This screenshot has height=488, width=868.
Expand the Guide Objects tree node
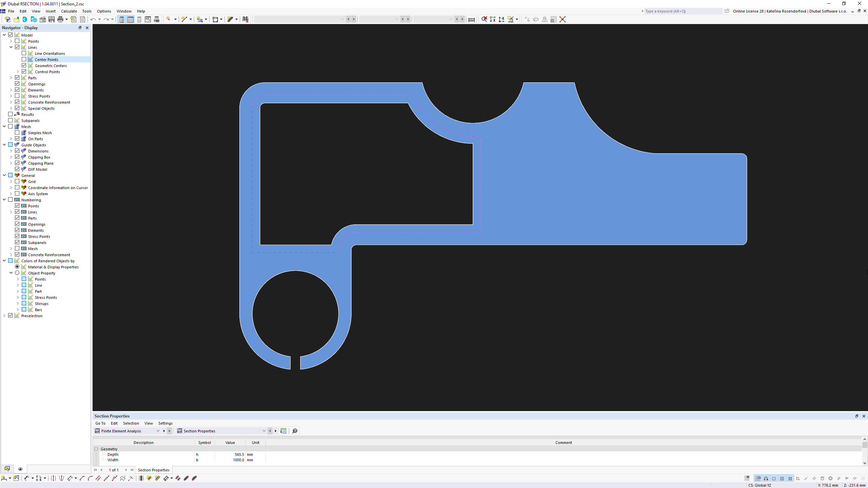pos(4,145)
